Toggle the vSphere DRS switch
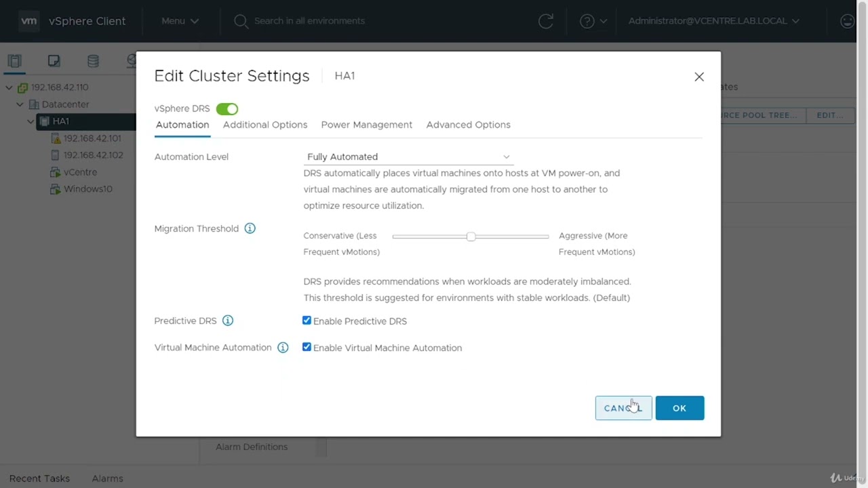 pyautogui.click(x=227, y=108)
